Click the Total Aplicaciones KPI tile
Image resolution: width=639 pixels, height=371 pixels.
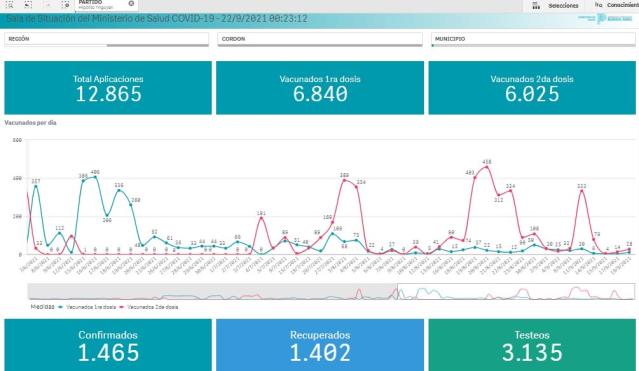coord(108,88)
